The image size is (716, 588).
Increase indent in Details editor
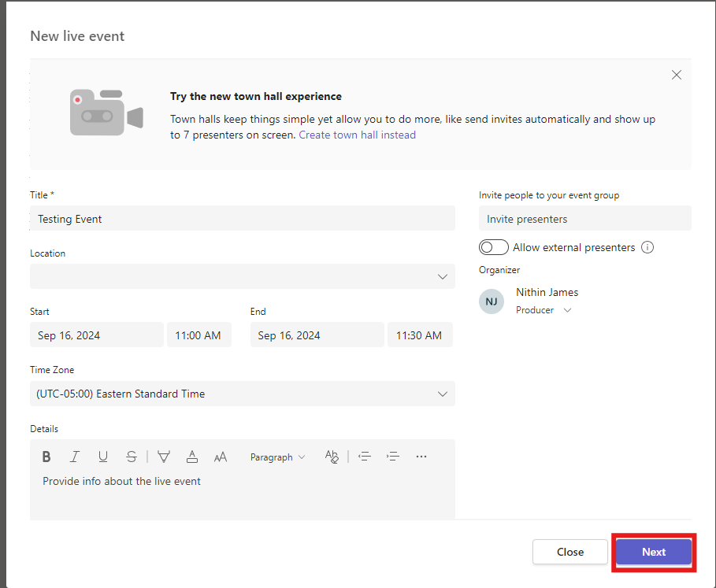pos(393,457)
